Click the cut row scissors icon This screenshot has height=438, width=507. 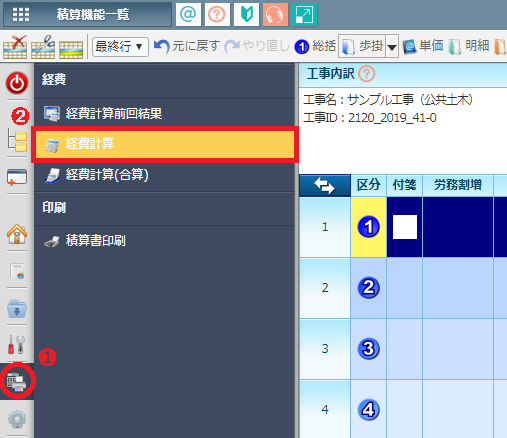coord(43,47)
